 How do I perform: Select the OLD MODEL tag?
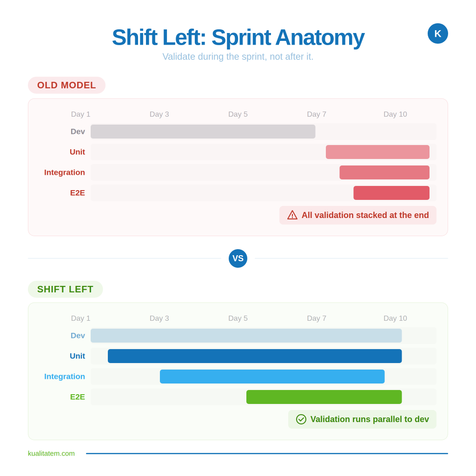(x=66, y=85)
